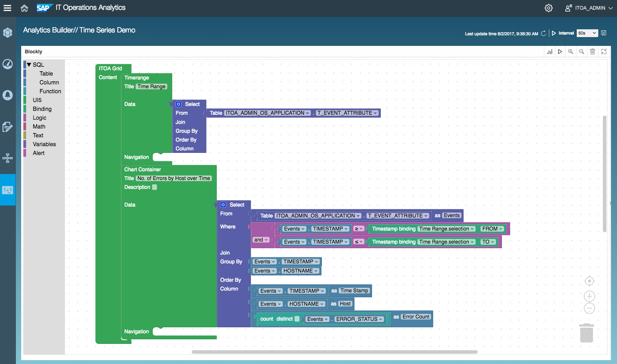This screenshot has height=364, width=617.
Task: Click the large workspace trash can
Action: point(587,333)
